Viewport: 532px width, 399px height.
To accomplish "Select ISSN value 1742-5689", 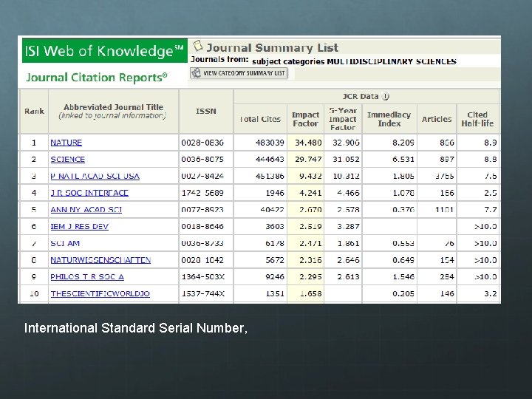I will 202,193.
